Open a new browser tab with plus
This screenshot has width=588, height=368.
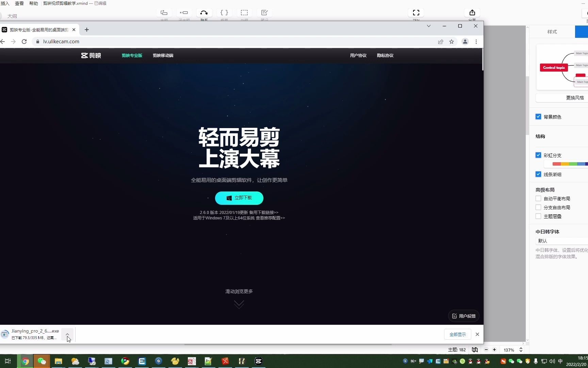[87, 30]
